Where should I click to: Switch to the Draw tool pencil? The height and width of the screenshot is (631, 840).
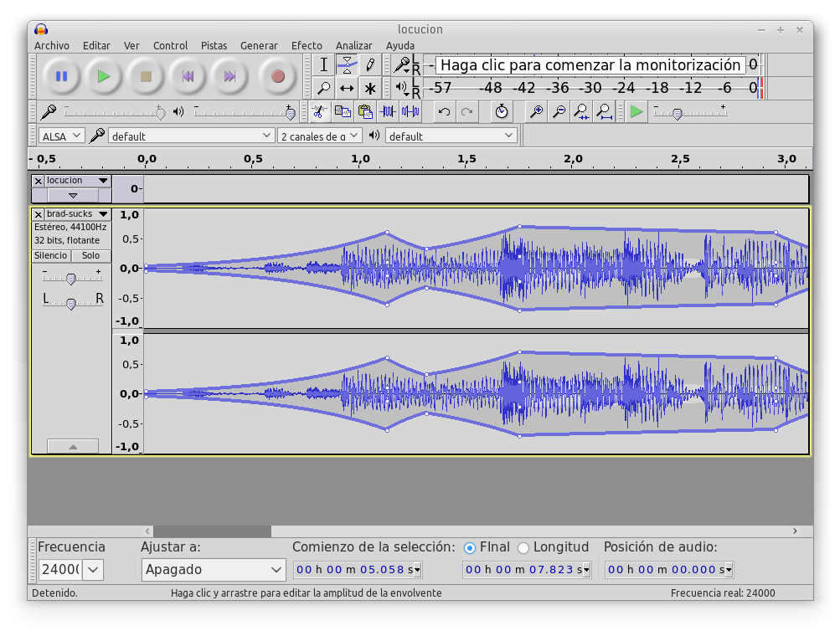371,64
